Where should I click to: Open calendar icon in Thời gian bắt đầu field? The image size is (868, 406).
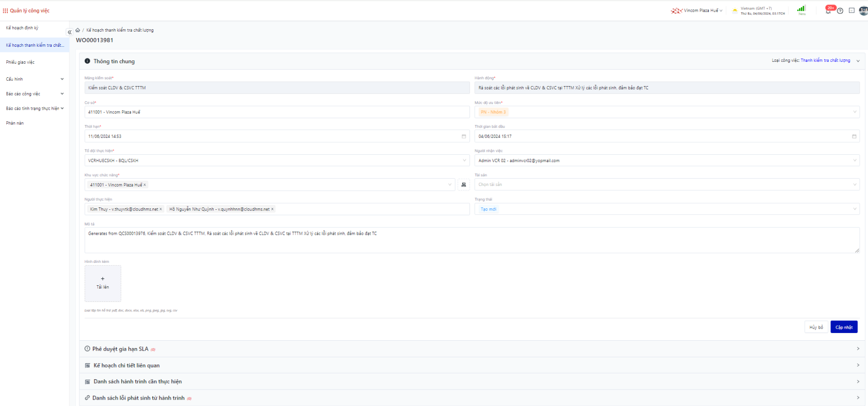(854, 136)
